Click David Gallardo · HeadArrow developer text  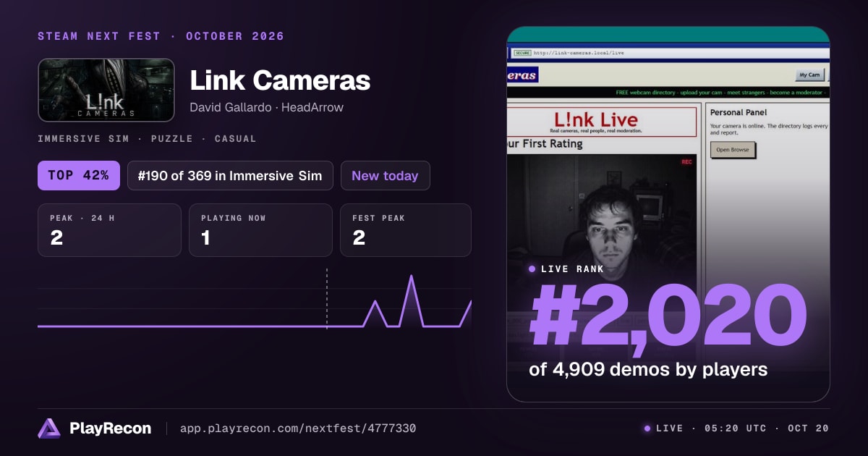click(x=266, y=107)
